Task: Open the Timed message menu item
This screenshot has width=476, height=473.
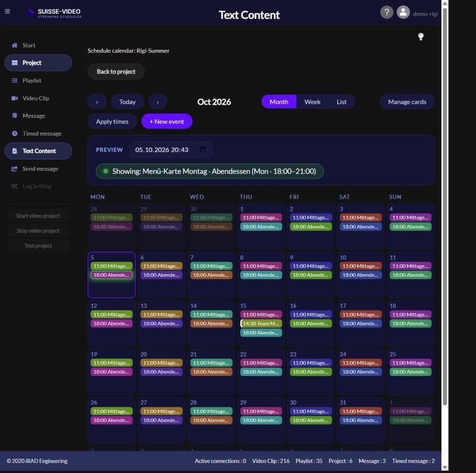Action: (x=38, y=133)
